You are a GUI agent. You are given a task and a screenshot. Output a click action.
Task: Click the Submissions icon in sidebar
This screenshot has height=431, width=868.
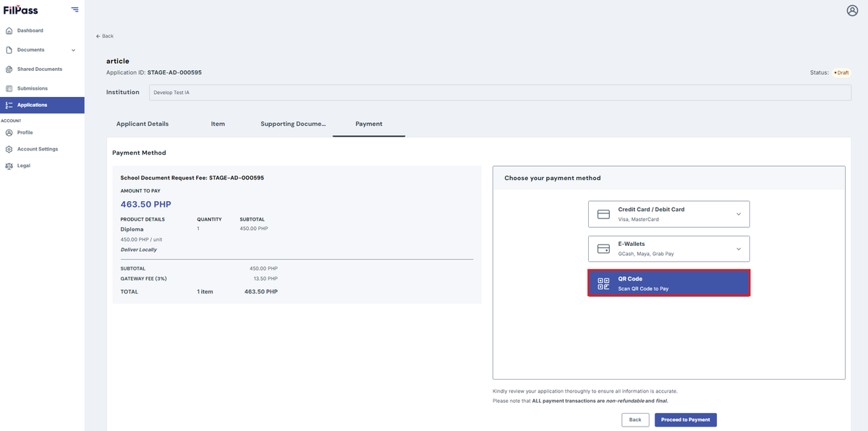[9, 88]
